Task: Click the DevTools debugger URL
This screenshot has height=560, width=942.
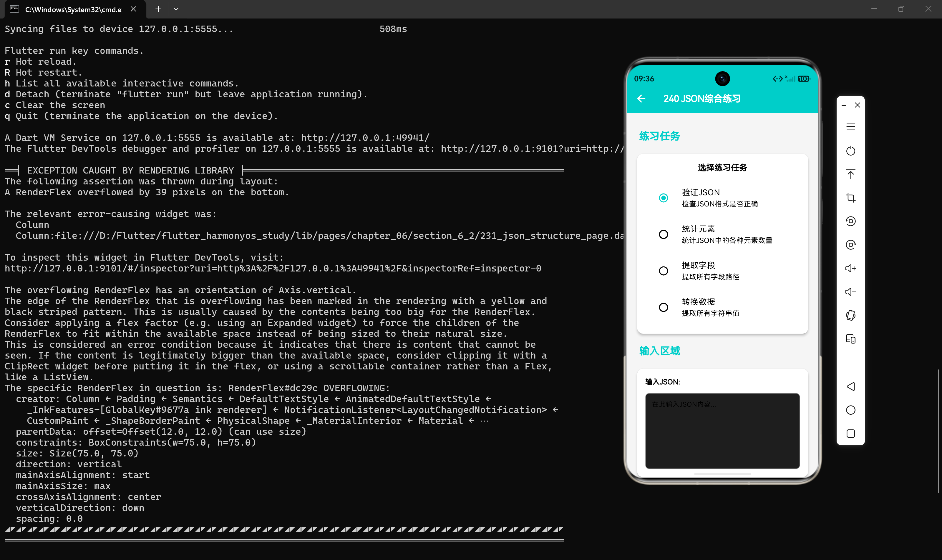Action: coord(533,149)
